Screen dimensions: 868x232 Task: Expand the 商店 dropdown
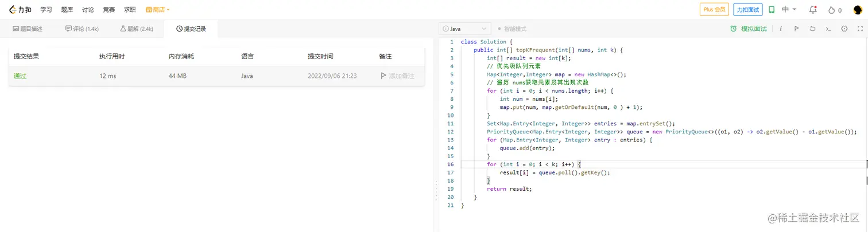click(x=158, y=10)
